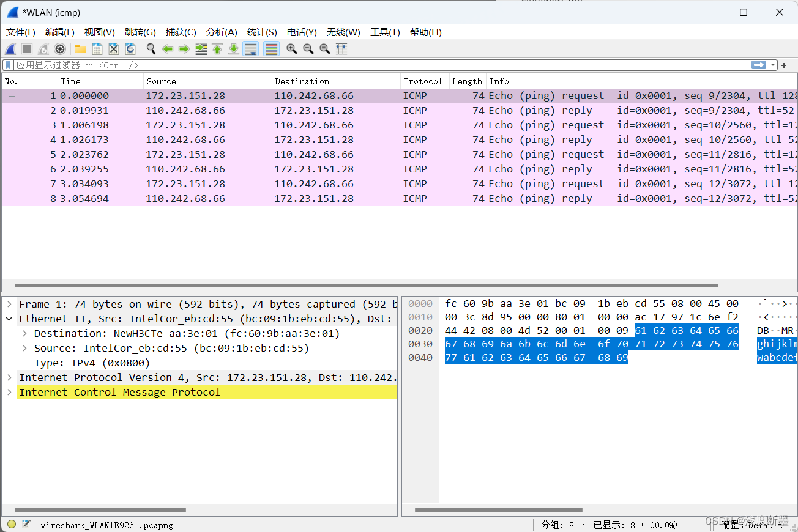Screen dimensions: 798x532
Task: Restart the current capture
Action: point(43,49)
